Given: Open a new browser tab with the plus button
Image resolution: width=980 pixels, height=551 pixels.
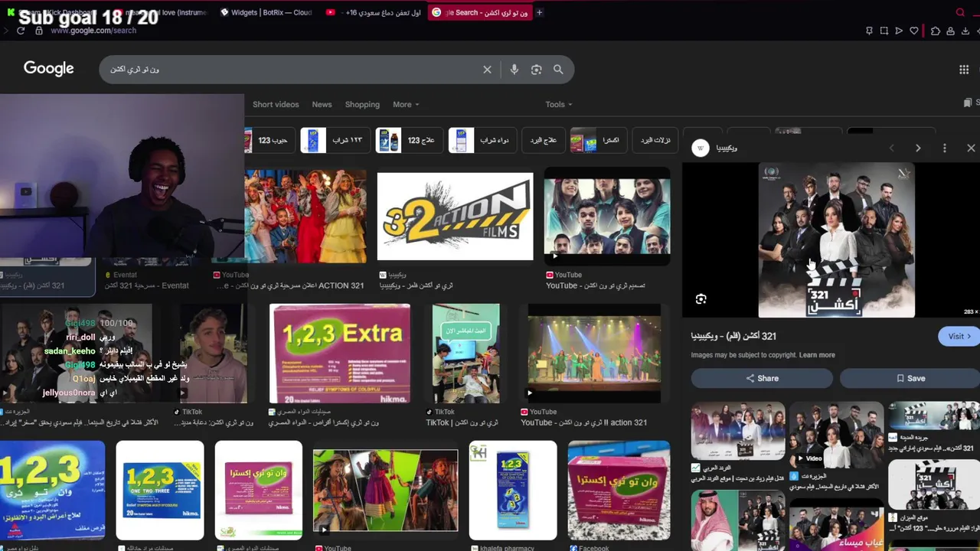Looking at the screenshot, I should coord(539,12).
